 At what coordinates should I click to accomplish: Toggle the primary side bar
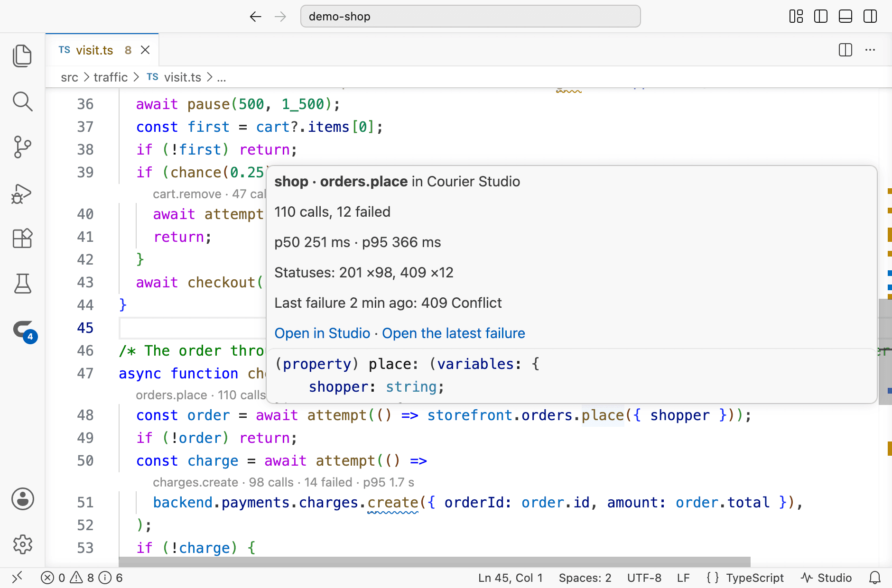(821, 16)
